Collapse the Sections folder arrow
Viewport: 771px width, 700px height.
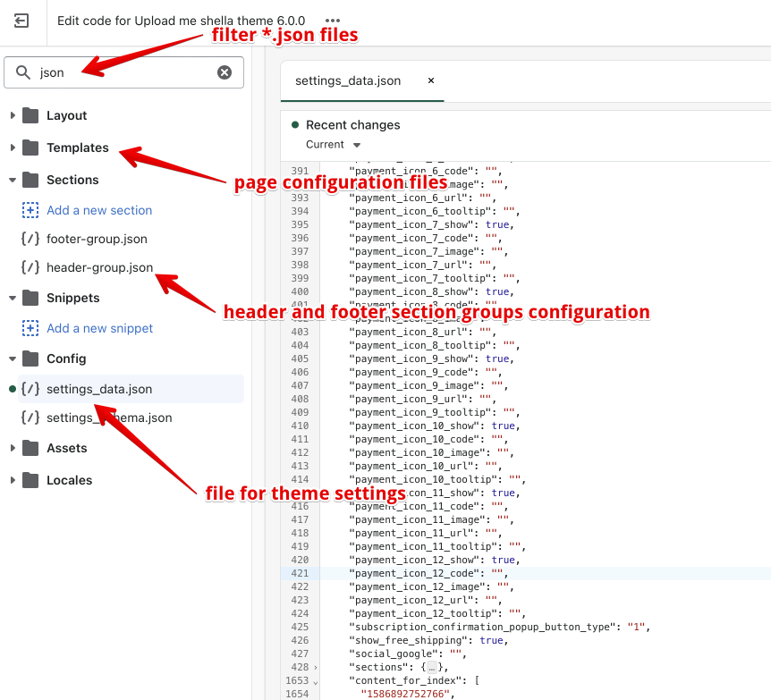pos(13,180)
